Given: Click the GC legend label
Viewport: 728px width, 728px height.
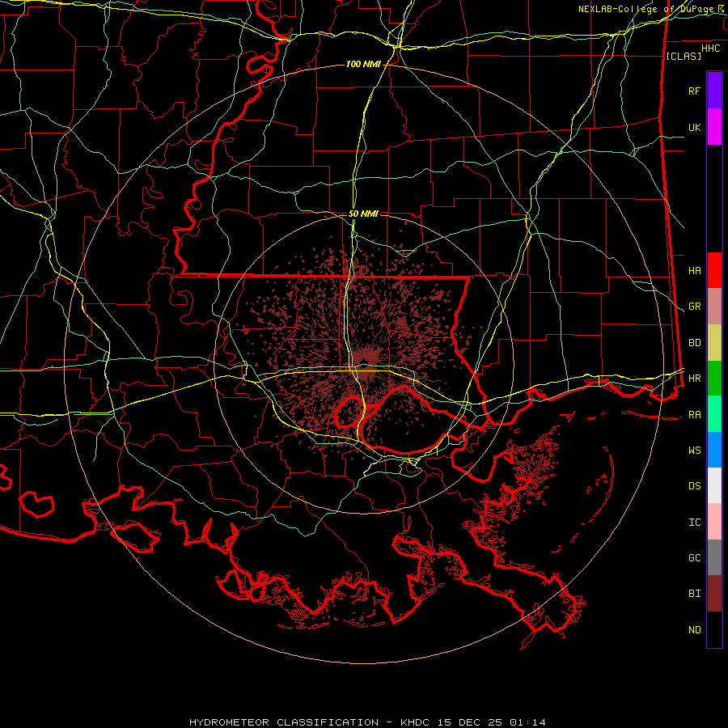Looking at the screenshot, I should (694, 558).
